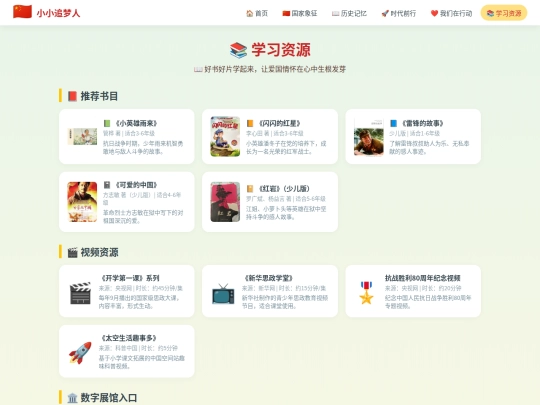Open the 《红岩》 book cover thumbnail
Image resolution: width=540 pixels, height=405 pixels.
(x=225, y=202)
